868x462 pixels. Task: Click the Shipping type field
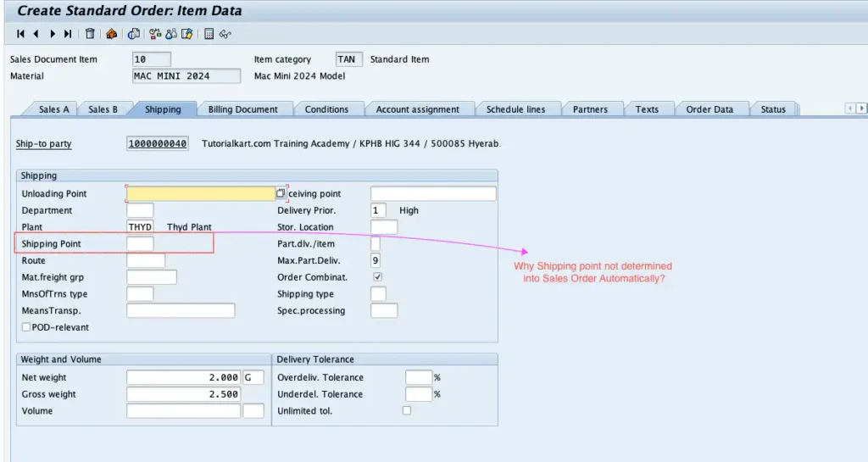[x=378, y=294]
